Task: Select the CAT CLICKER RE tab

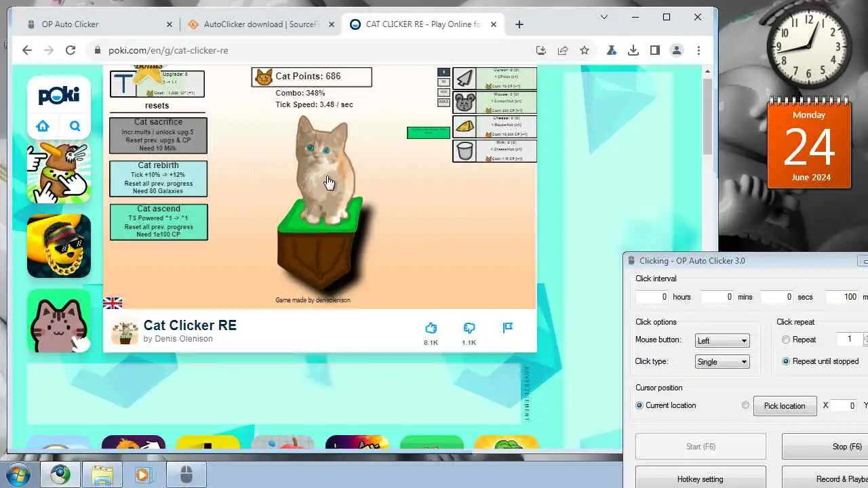Action: (424, 24)
